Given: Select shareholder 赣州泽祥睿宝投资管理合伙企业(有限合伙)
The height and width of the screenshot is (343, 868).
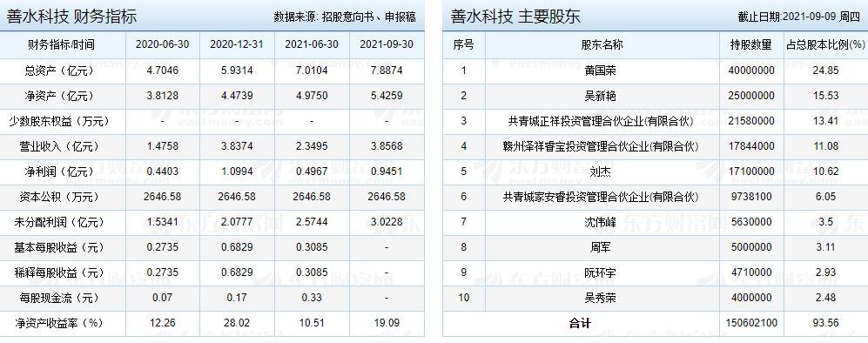Looking at the screenshot, I should [x=600, y=146].
